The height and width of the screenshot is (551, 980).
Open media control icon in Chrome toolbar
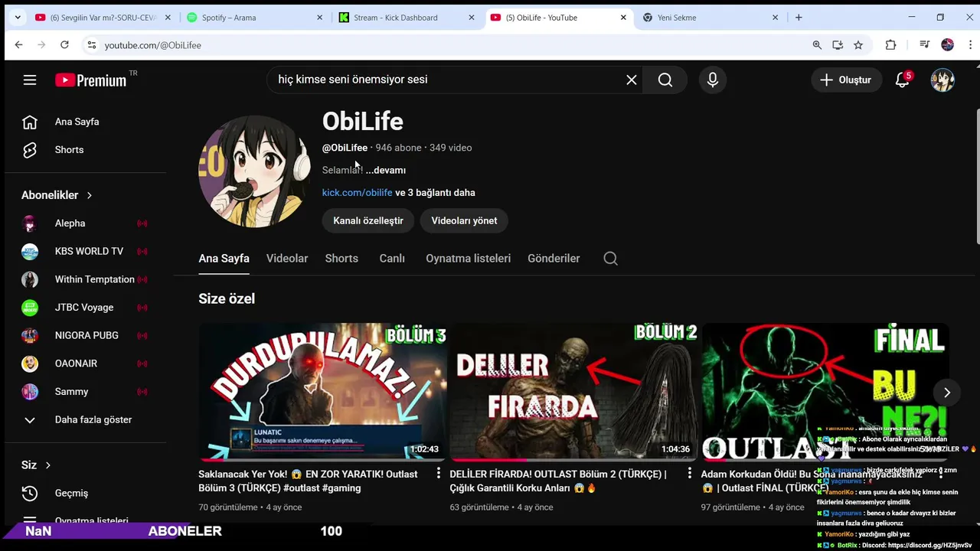[925, 45]
